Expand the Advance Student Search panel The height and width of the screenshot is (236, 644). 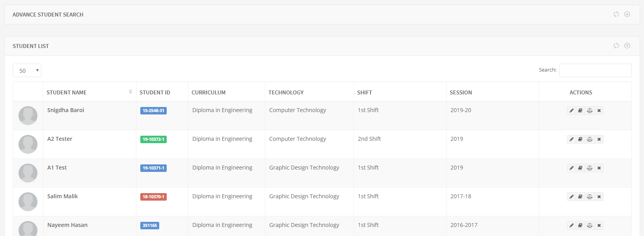click(x=627, y=14)
